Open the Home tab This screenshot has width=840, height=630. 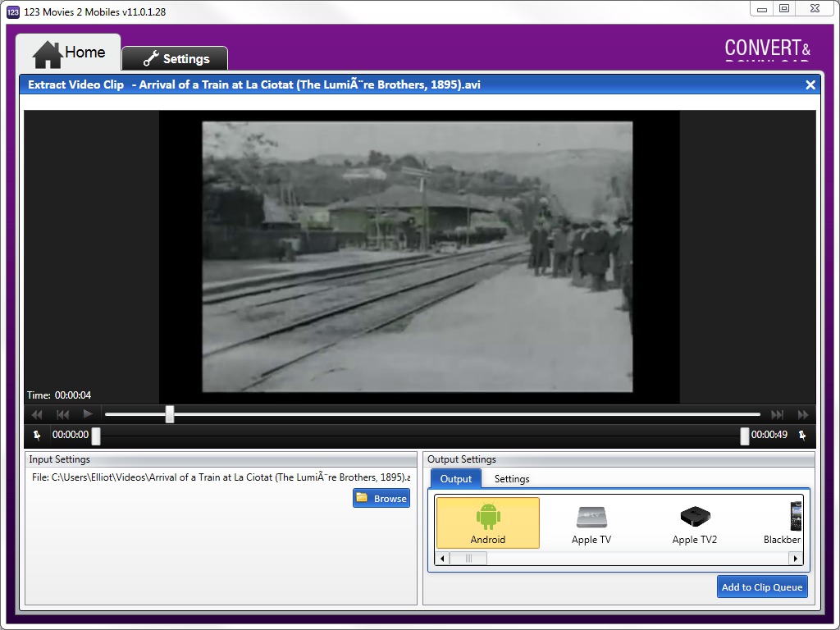pos(68,52)
